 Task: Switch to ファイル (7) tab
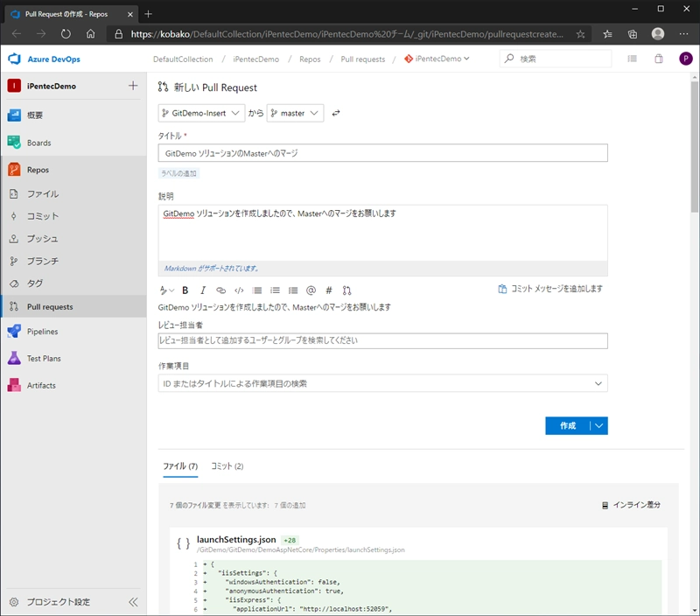pyautogui.click(x=180, y=466)
